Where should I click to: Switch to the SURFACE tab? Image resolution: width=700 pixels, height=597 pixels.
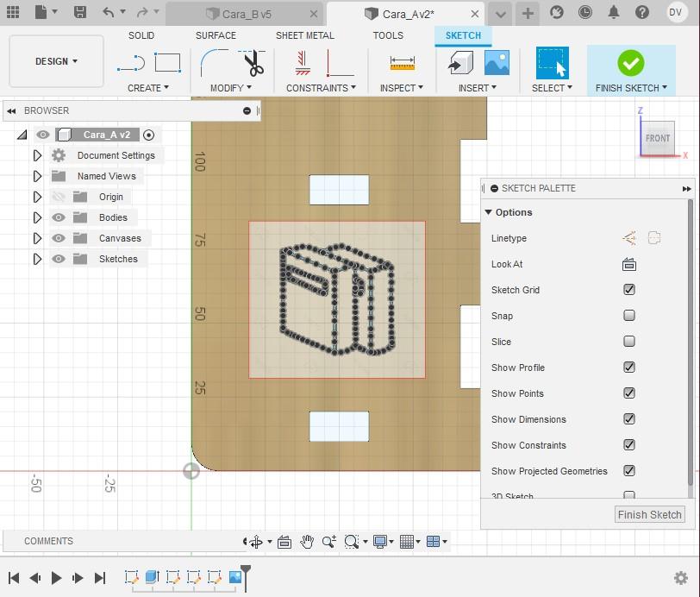click(x=216, y=35)
